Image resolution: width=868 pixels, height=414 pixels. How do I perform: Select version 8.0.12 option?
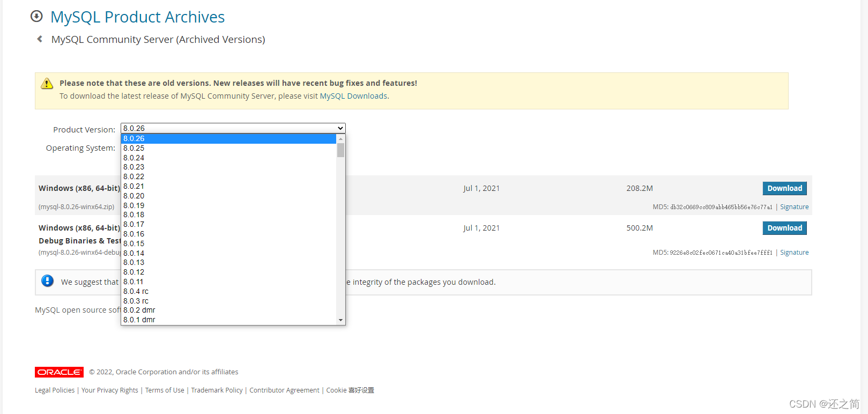point(229,272)
